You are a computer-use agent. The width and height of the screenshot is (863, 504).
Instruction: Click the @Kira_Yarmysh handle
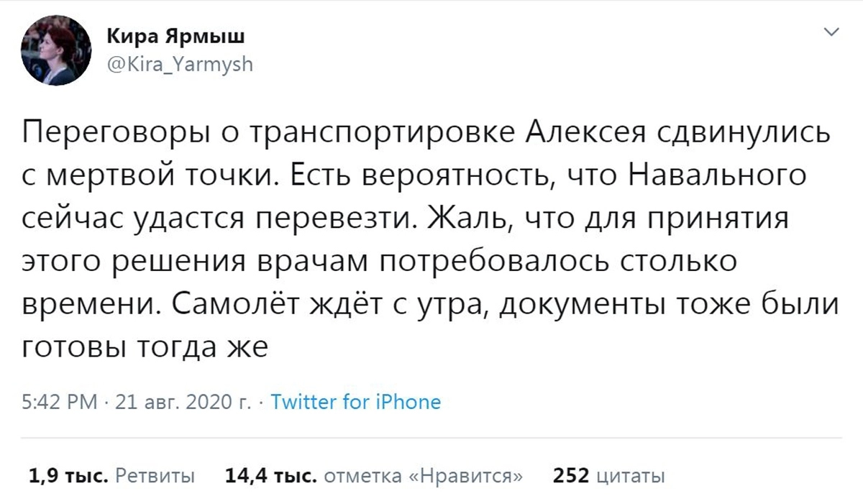(179, 65)
